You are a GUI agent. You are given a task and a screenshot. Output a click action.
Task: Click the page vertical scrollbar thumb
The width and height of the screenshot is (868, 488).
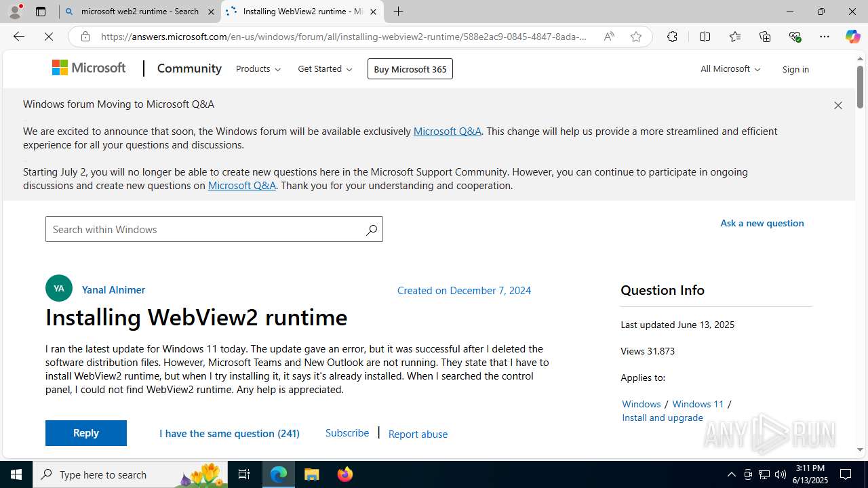860,87
